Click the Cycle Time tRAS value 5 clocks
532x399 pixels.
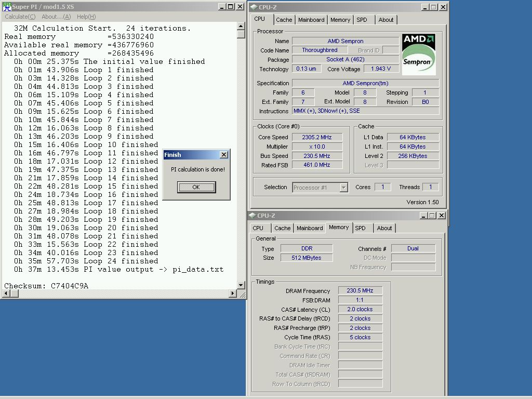[x=360, y=337]
